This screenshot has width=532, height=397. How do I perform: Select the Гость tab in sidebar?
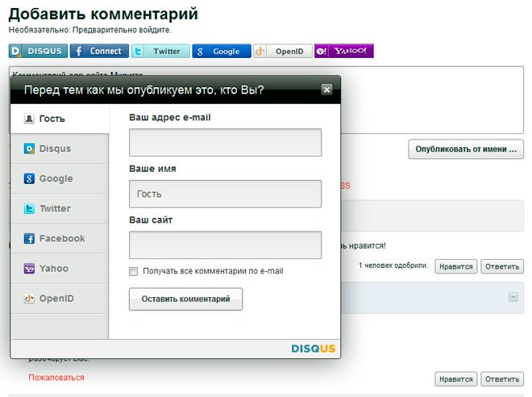point(59,119)
